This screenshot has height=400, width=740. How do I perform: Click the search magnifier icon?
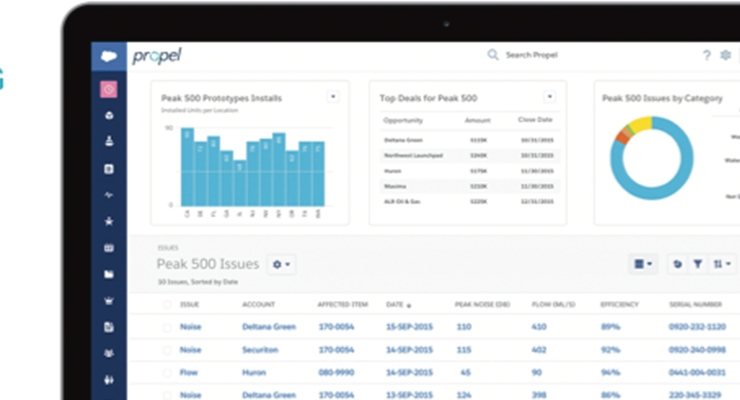pyautogui.click(x=493, y=55)
